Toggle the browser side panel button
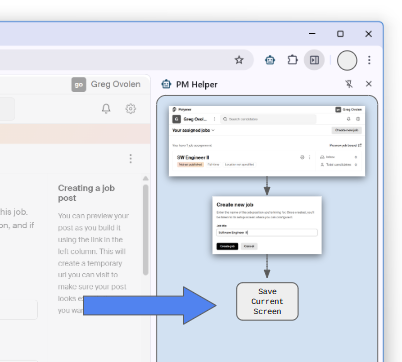The height and width of the screenshot is (362, 402). [314, 60]
